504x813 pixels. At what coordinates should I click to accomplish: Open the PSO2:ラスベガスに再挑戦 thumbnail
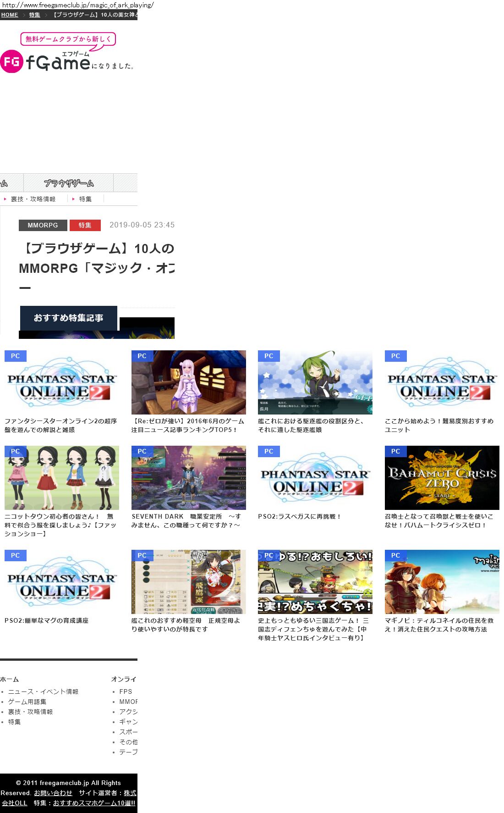315,478
